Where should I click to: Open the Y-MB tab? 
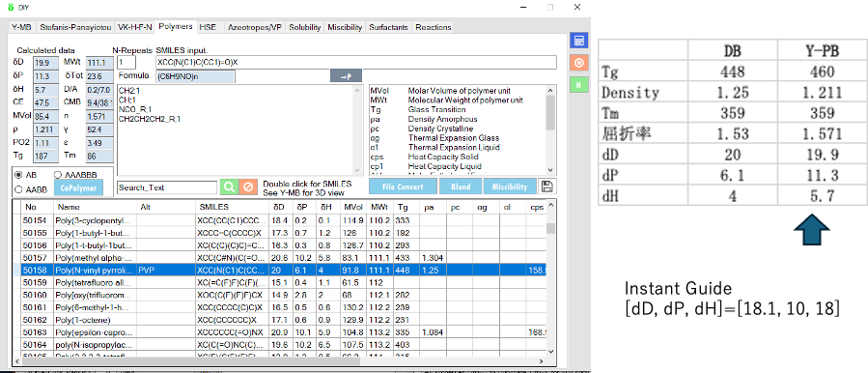(21, 27)
